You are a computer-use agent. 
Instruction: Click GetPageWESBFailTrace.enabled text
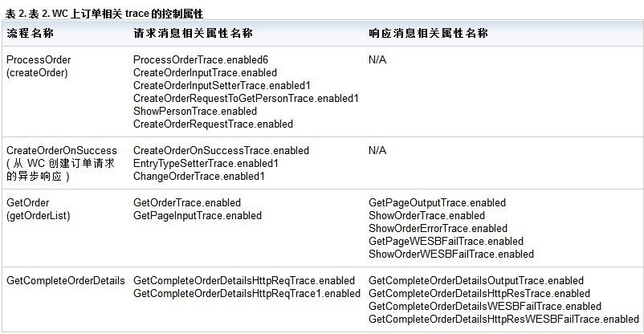pyautogui.click(x=446, y=241)
